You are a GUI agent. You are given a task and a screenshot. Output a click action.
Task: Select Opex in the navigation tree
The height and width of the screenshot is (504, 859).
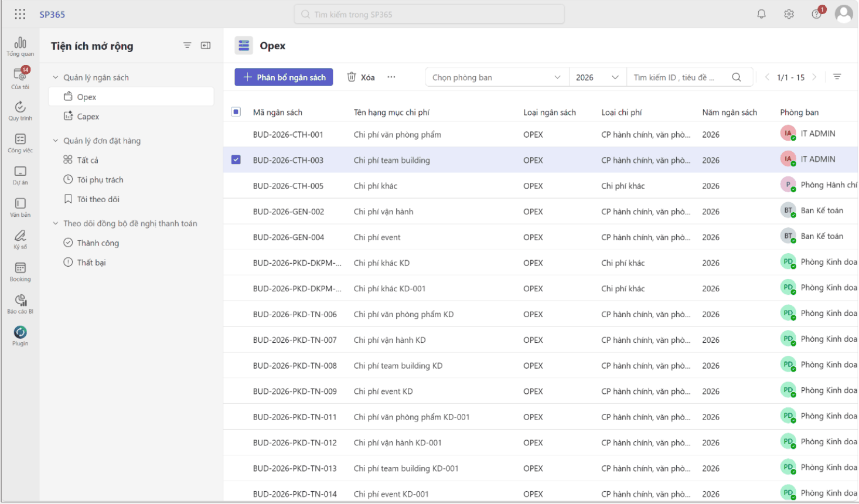click(131, 97)
